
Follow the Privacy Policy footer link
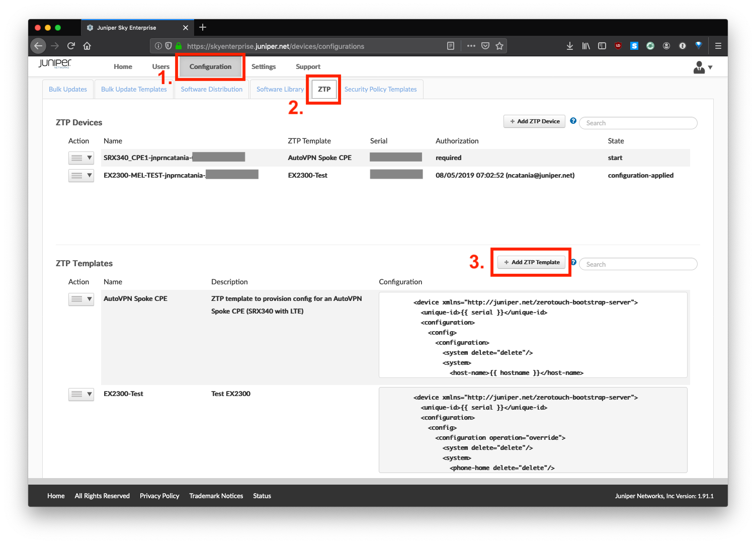[x=159, y=496]
